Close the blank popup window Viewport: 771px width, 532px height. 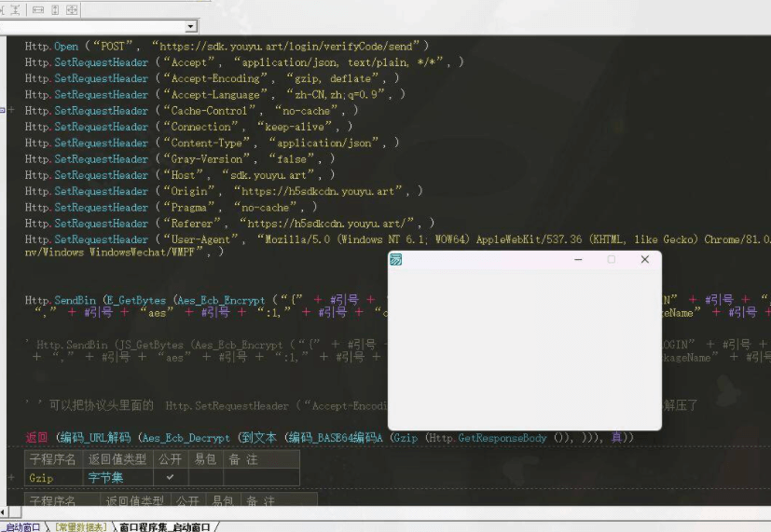(645, 259)
